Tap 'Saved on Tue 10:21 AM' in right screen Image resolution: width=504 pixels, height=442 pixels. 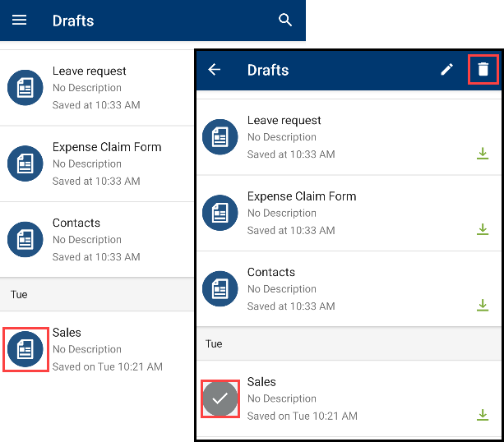tap(302, 416)
